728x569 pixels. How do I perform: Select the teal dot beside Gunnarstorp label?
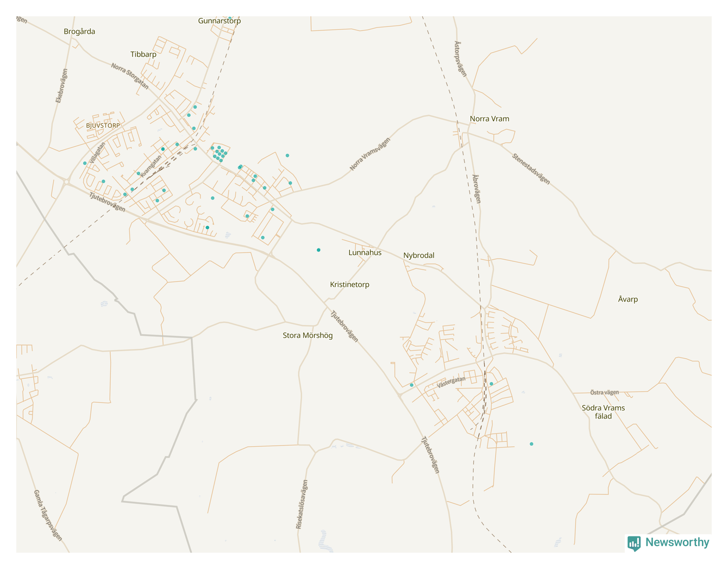(x=230, y=18)
